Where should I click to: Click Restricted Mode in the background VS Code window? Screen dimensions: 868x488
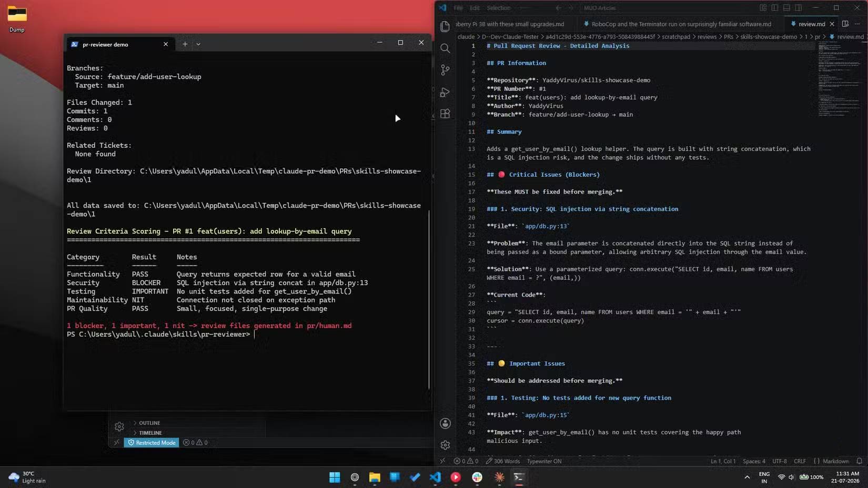point(152,443)
